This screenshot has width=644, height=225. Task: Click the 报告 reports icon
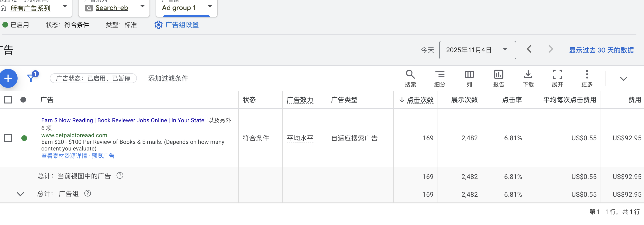click(x=499, y=78)
